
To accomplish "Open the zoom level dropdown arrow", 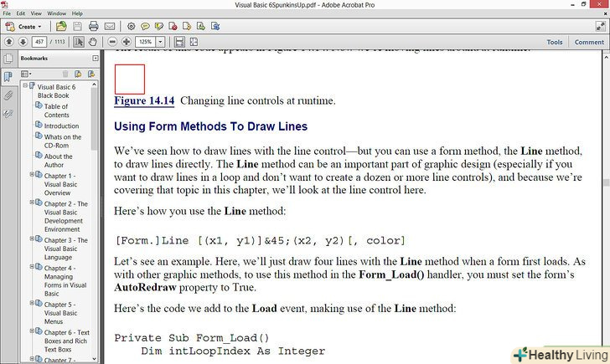I will pyautogui.click(x=160, y=42).
